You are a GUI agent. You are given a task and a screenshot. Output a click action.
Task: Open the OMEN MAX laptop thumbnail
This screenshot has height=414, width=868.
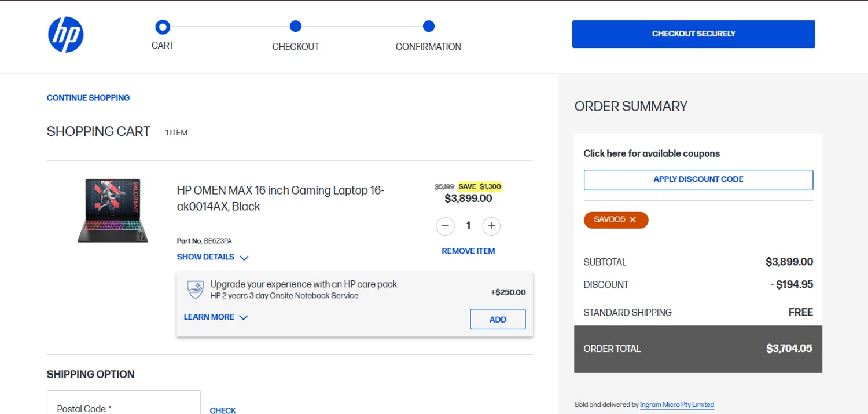[113, 210]
